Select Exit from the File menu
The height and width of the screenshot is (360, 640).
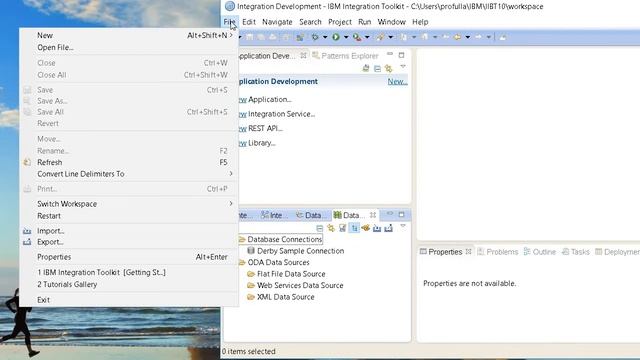[129, 300]
